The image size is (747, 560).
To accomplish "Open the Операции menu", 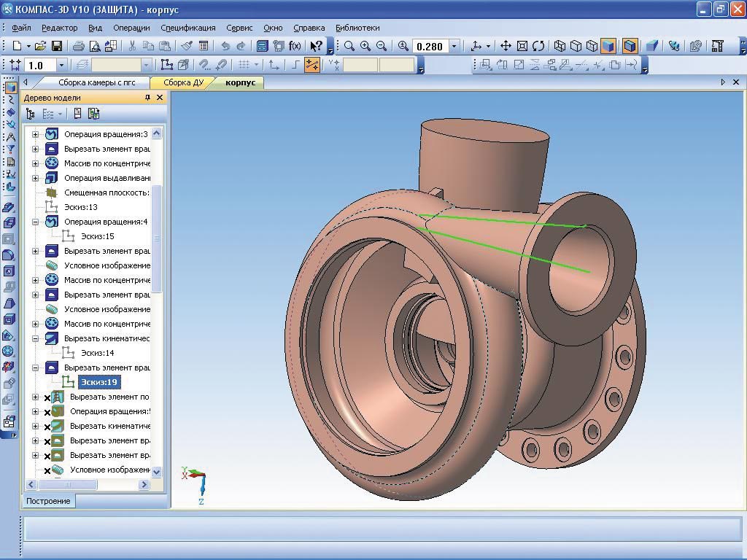I will pyautogui.click(x=131, y=28).
